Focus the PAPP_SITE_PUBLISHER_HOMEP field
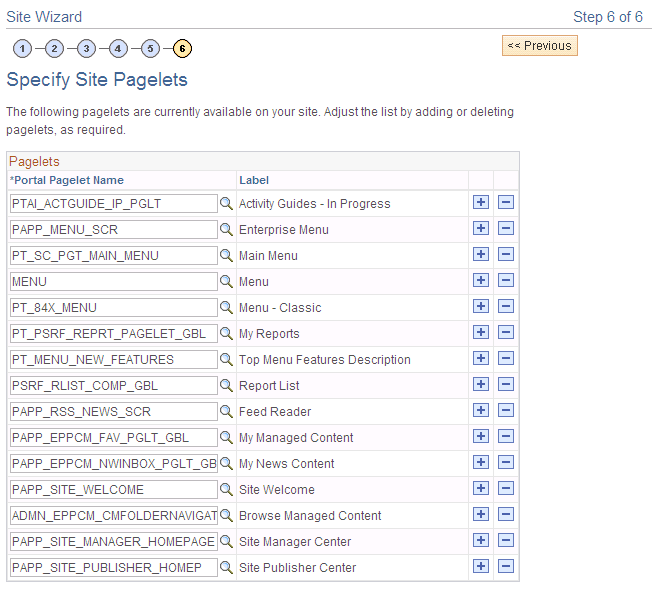 pos(114,567)
